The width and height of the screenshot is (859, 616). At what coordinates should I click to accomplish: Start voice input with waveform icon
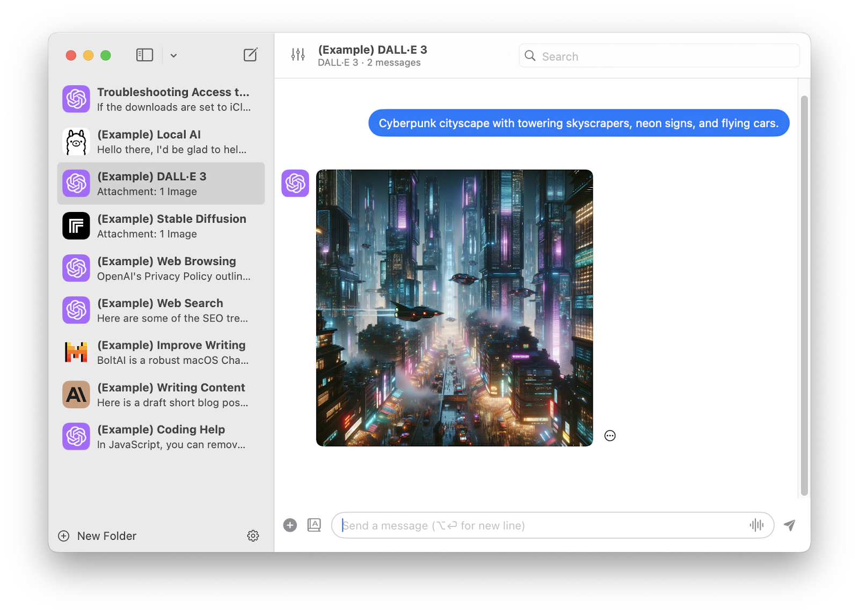click(x=756, y=525)
